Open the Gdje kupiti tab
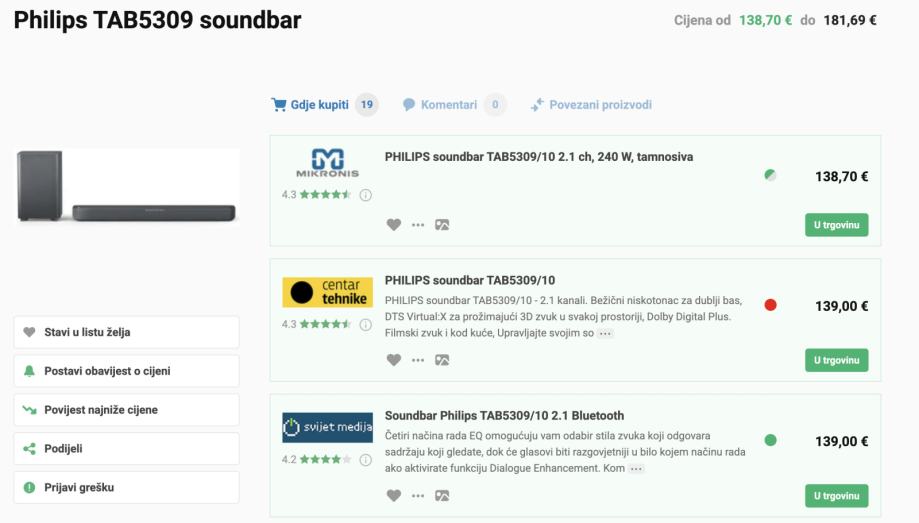The height and width of the screenshot is (523, 919). pos(324,105)
